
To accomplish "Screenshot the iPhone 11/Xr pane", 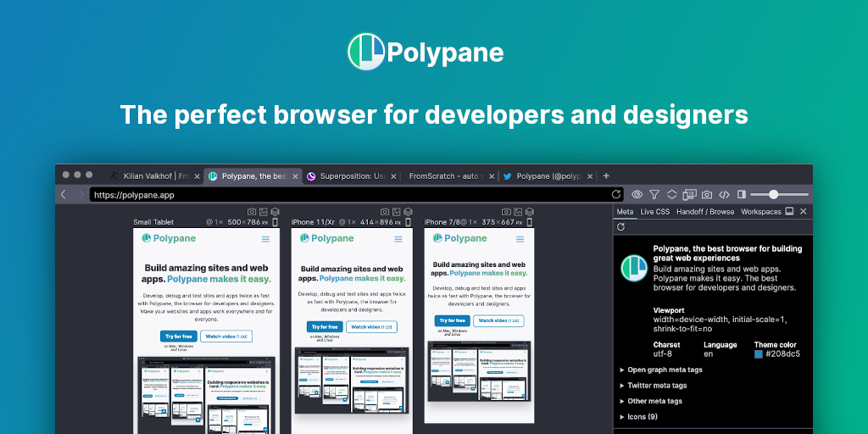I will (385, 211).
